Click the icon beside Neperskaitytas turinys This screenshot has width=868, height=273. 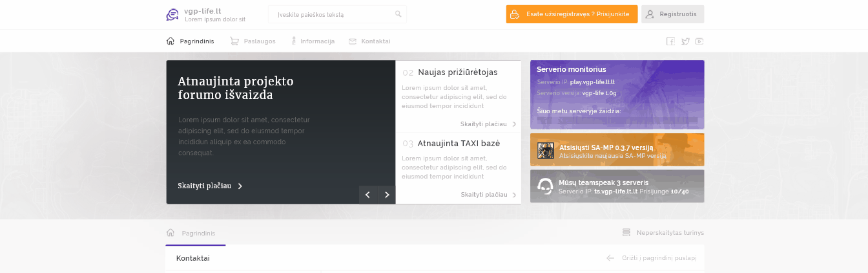pos(626,232)
